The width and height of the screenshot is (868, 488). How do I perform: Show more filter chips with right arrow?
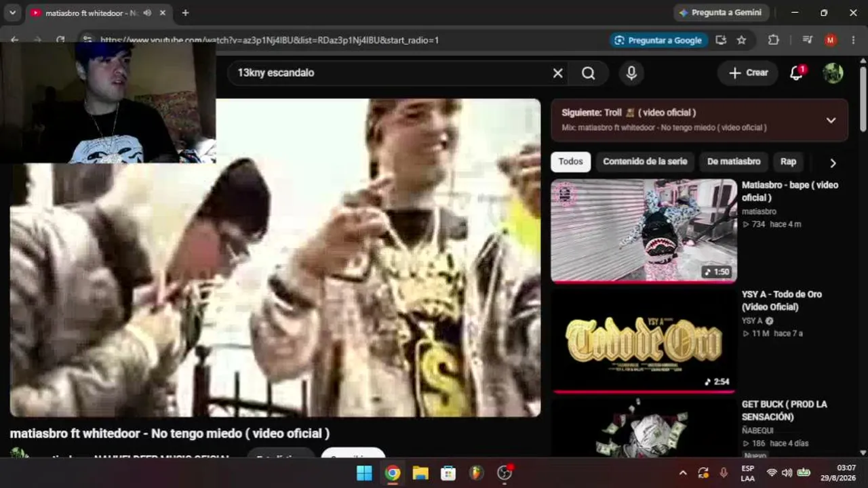point(833,163)
